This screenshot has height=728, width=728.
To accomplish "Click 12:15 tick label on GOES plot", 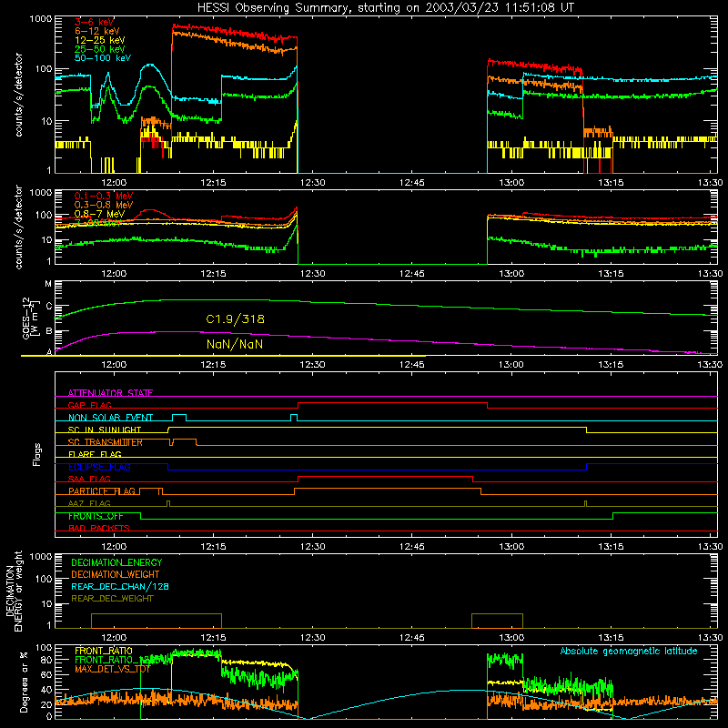I will pyautogui.click(x=213, y=365).
